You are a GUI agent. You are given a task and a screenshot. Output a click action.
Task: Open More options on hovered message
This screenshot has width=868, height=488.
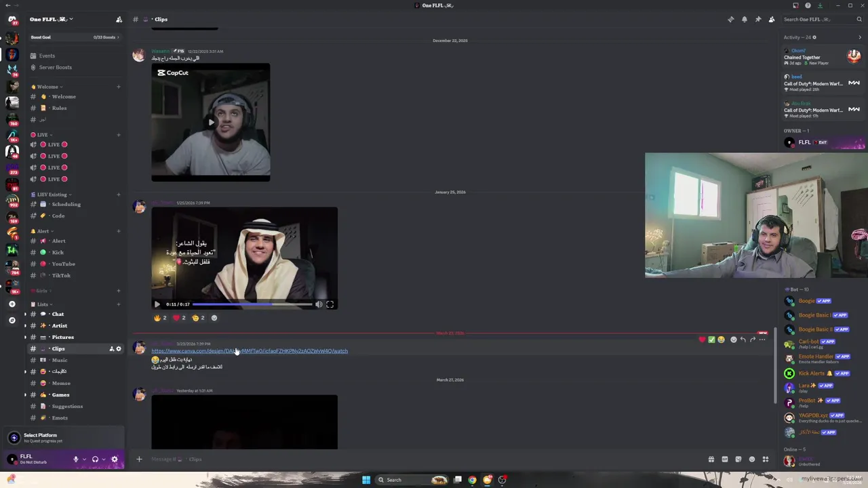coord(762,340)
